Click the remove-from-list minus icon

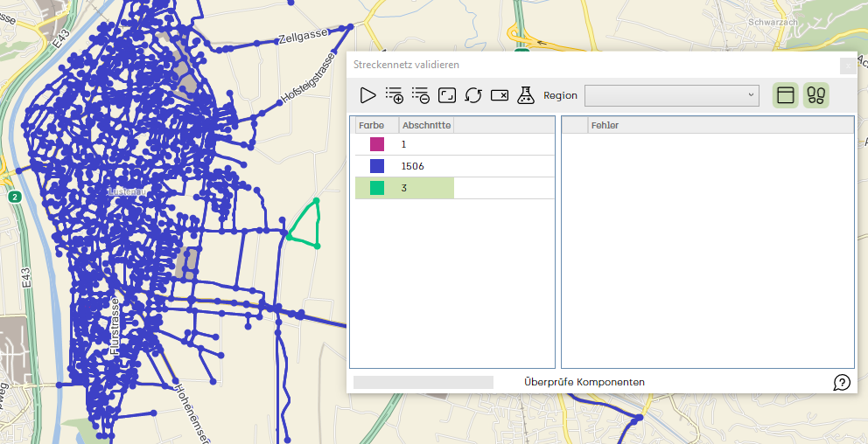click(421, 95)
